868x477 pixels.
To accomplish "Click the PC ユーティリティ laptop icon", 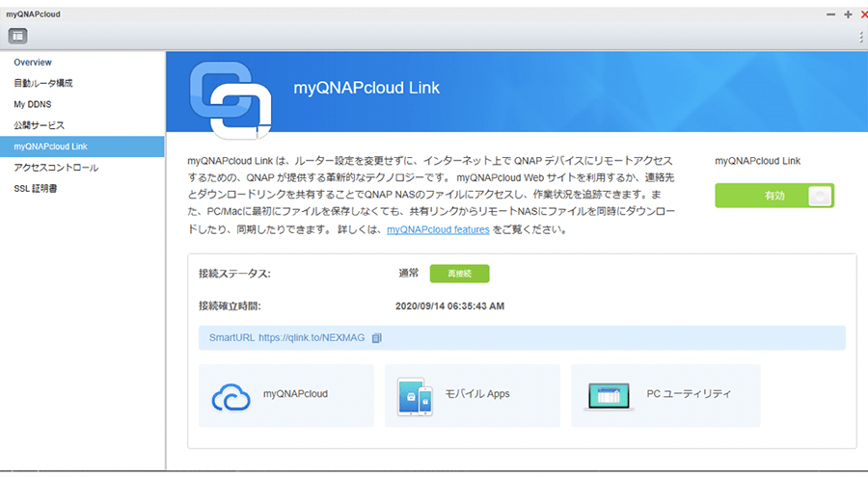I will tap(609, 396).
